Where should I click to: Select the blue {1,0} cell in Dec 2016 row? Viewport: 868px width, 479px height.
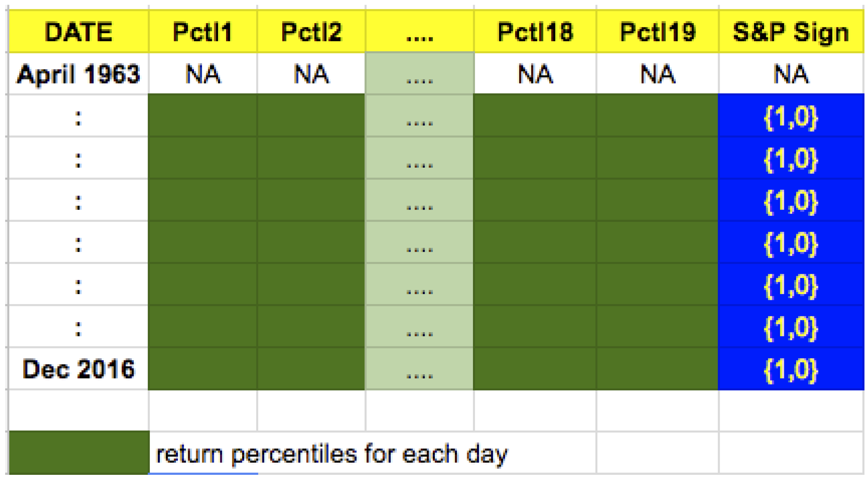click(791, 369)
